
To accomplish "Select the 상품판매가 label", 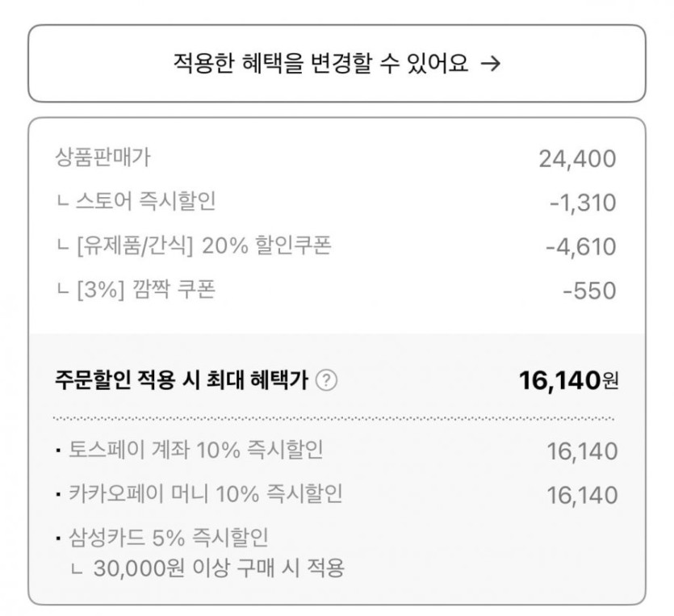I will 103,157.
